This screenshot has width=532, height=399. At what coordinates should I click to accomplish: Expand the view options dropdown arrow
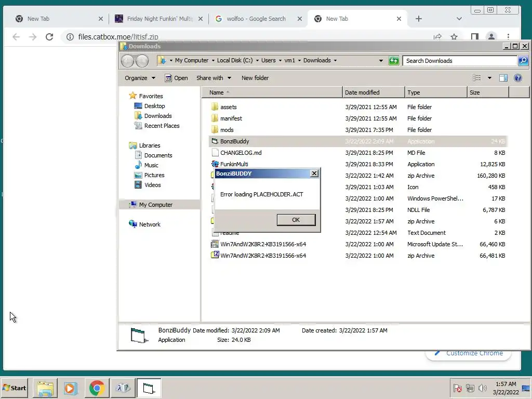click(x=489, y=78)
